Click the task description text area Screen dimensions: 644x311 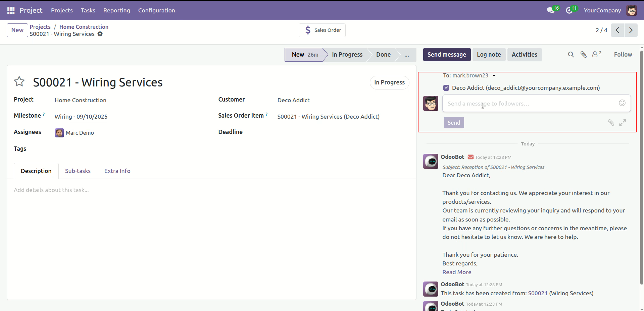click(211, 190)
